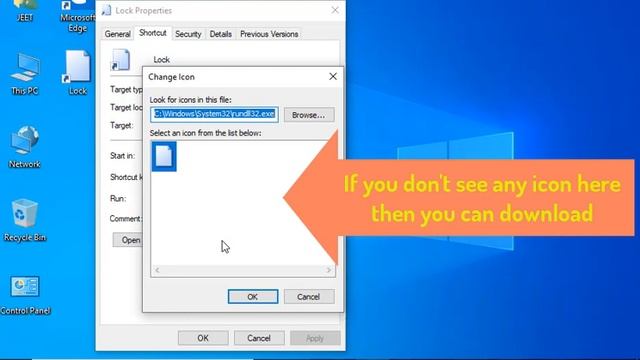Close the Lock Properties window

(x=335, y=10)
